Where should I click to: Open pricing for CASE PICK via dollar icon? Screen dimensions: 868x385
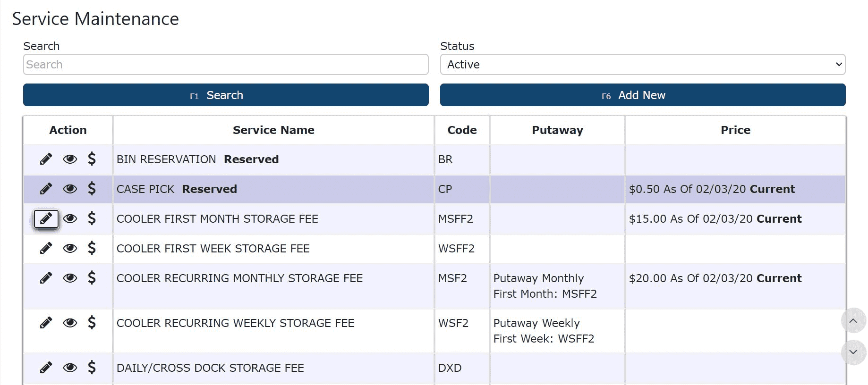[x=92, y=189]
